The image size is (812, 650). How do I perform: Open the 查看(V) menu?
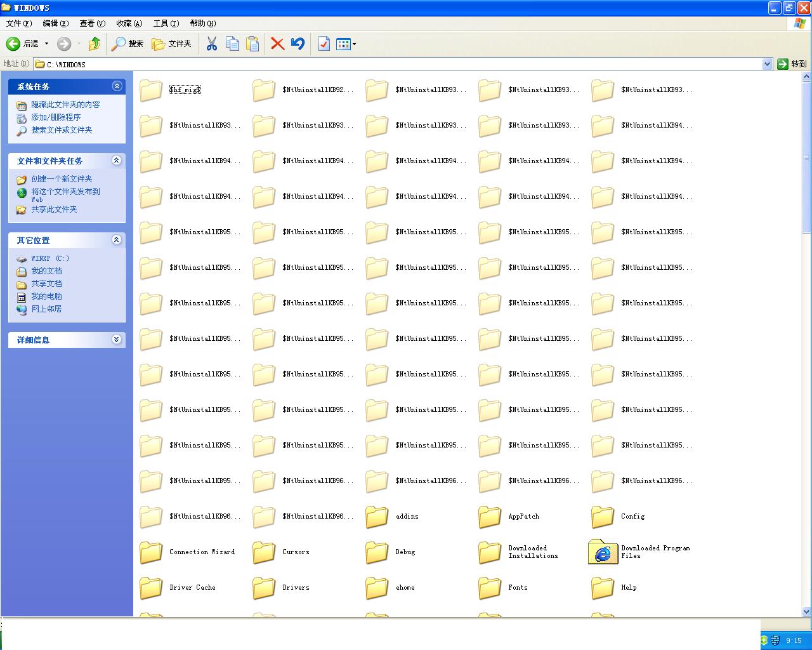(92, 23)
